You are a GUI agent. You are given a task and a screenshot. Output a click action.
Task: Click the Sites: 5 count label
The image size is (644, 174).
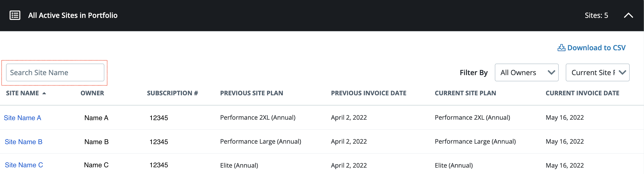coord(596,15)
